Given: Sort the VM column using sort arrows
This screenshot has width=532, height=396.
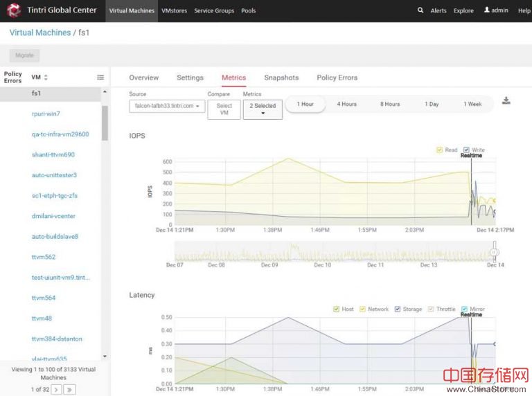Looking at the screenshot, I should (46, 78).
